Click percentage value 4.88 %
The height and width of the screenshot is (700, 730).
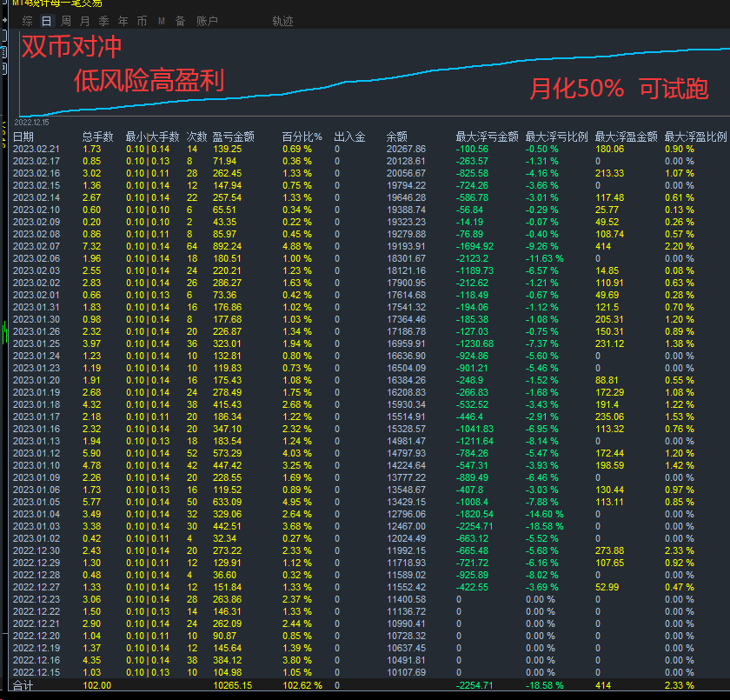[297, 246]
